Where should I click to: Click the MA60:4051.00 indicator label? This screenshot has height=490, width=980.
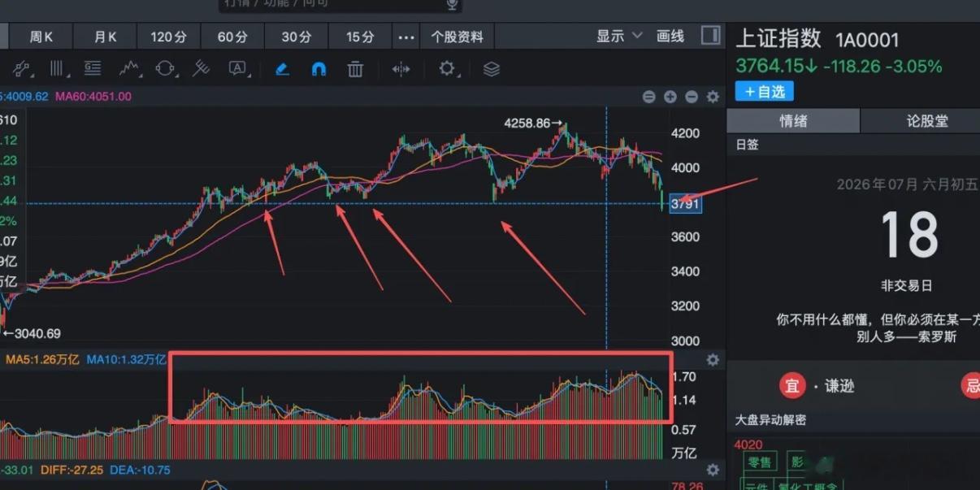93,96
